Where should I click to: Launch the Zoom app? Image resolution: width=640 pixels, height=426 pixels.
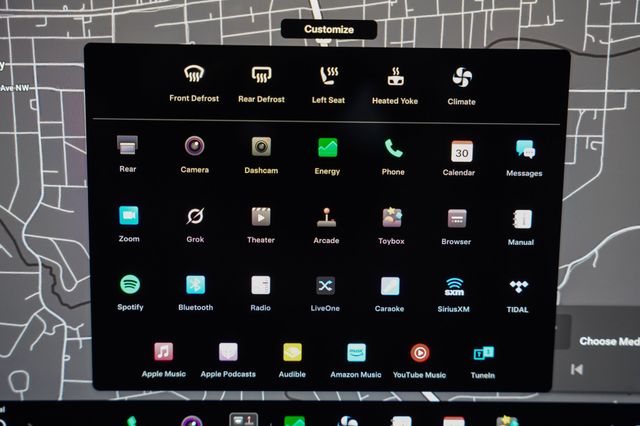129,215
